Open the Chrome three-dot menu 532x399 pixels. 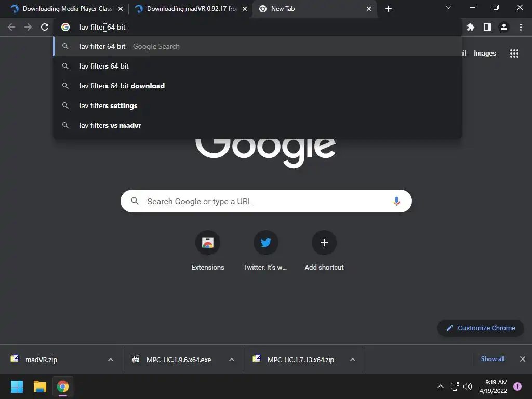point(521,27)
